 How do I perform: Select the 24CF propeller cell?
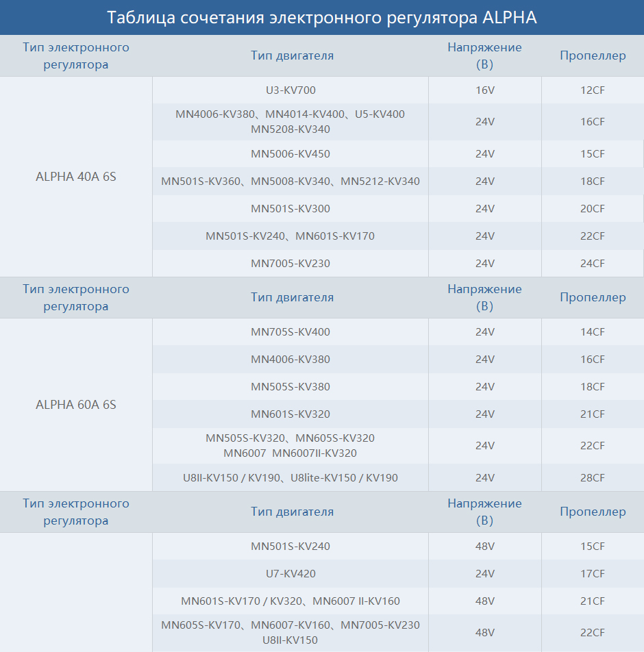tap(593, 264)
